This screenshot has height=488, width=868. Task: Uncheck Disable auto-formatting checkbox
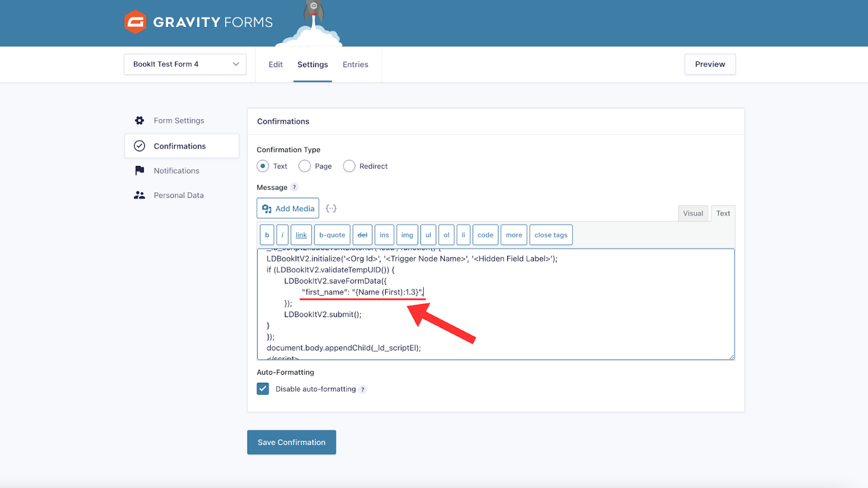point(263,389)
